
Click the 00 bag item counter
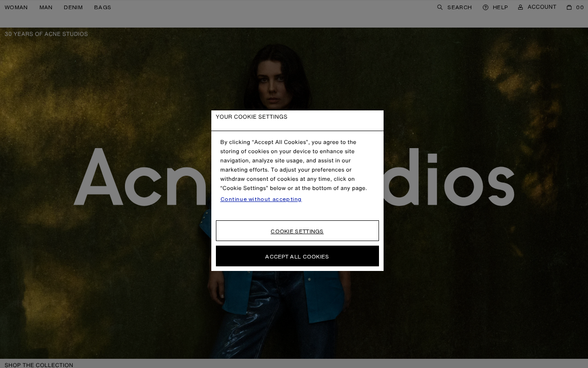click(x=580, y=7)
